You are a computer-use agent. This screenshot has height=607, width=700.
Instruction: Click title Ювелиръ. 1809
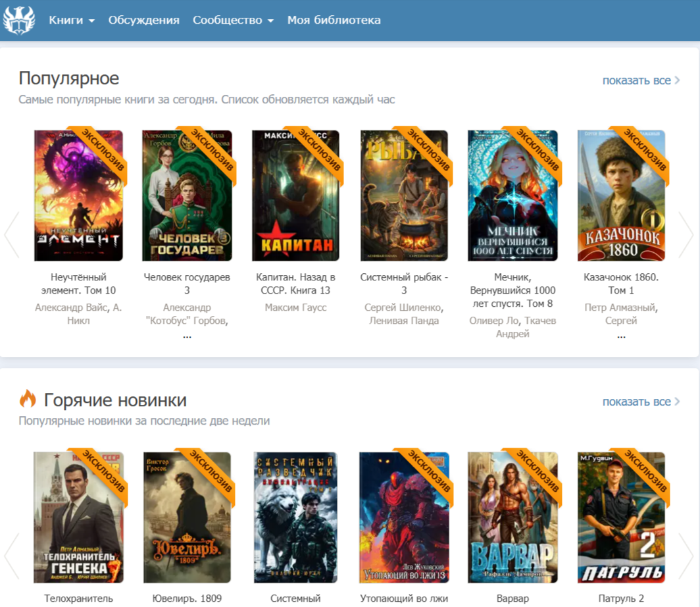coord(187,598)
